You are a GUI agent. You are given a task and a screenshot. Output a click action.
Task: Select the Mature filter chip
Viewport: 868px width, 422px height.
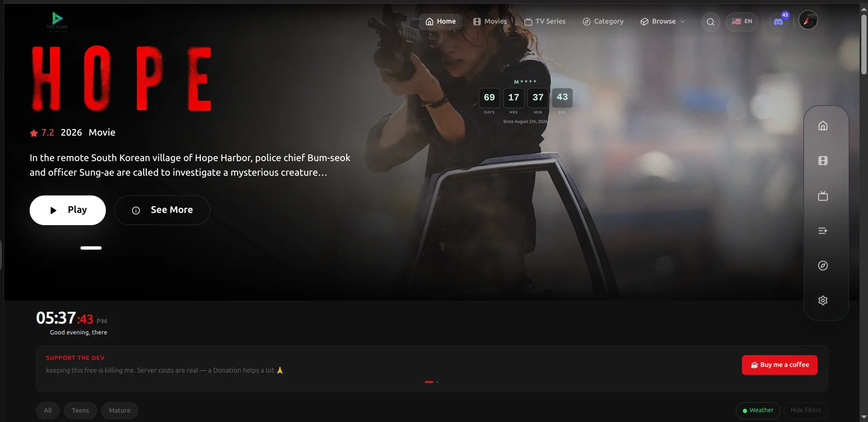(x=120, y=411)
